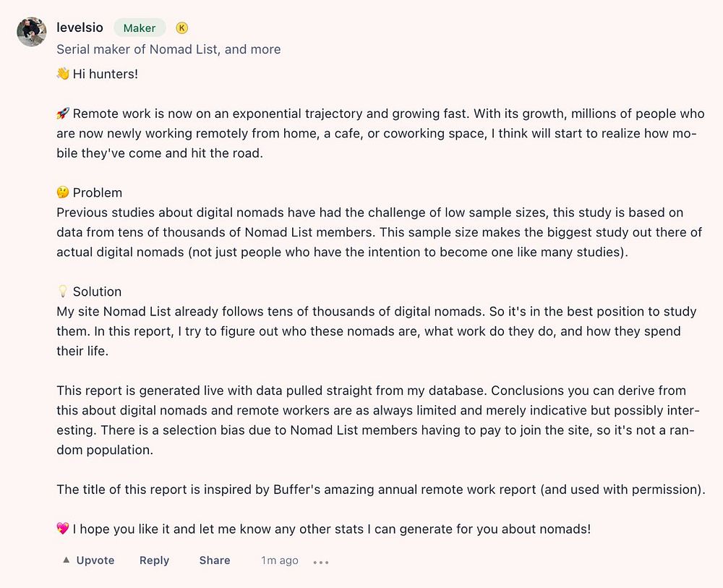The image size is (723, 588).
Task: Click the 'Problem' heading text
Action: pyautogui.click(x=98, y=192)
